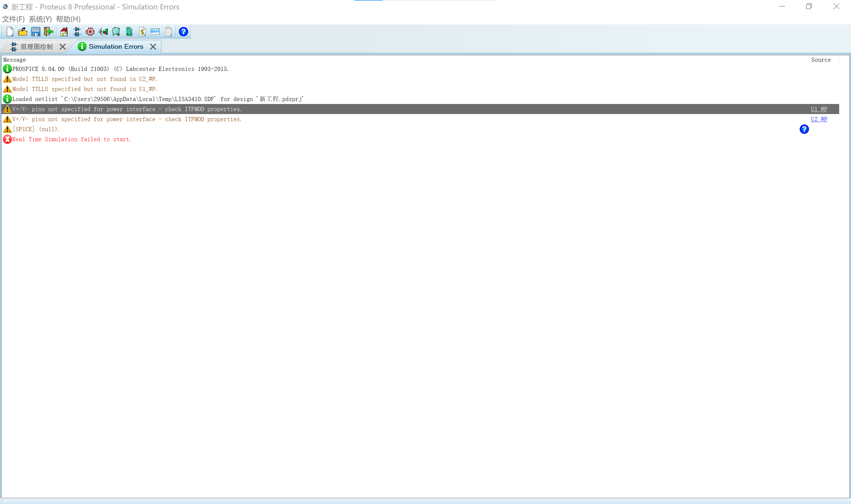The width and height of the screenshot is (851, 504).
Task: Click the help icon beside the [SPICE] (null) row
Action: [804, 129]
